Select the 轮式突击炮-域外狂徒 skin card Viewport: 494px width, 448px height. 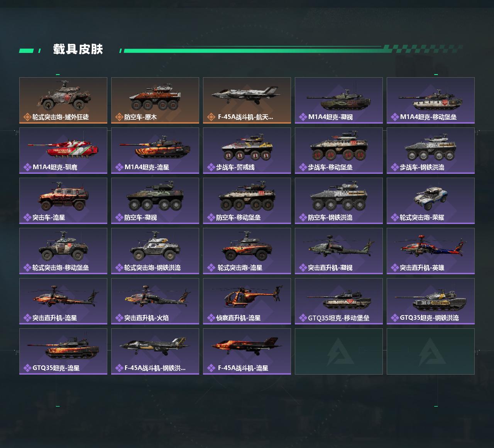point(63,100)
